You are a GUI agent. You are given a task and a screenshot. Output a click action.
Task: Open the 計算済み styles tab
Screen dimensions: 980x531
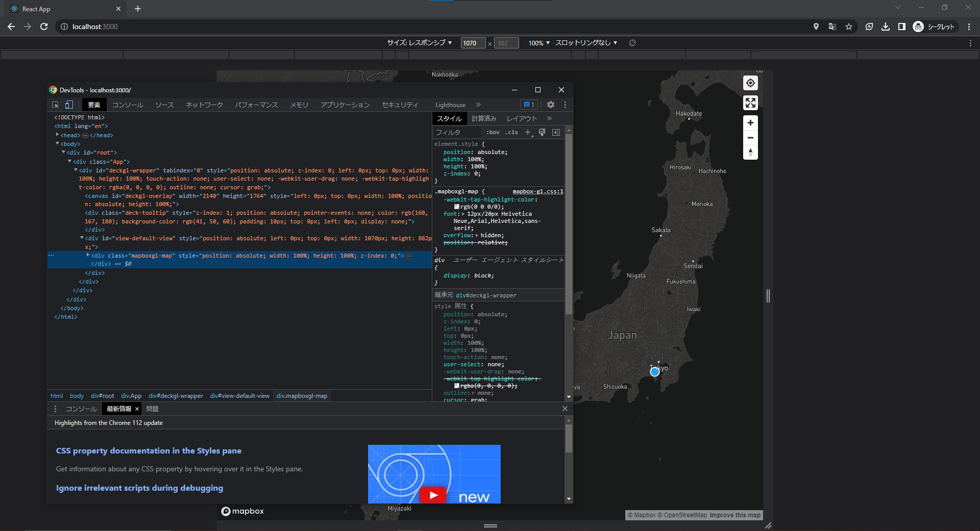point(484,118)
